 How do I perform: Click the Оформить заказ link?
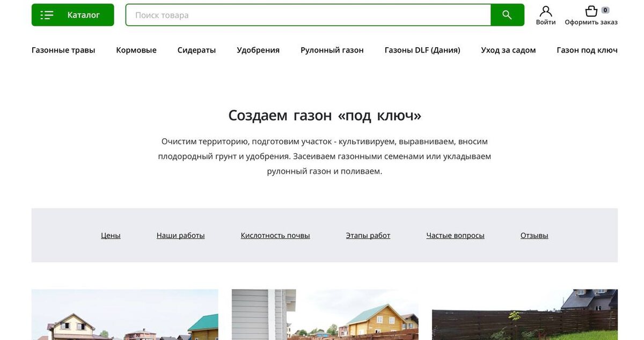point(591,22)
